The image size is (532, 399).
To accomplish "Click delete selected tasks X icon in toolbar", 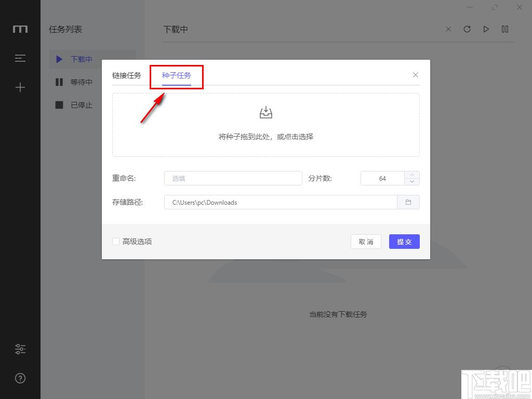I will (x=448, y=29).
